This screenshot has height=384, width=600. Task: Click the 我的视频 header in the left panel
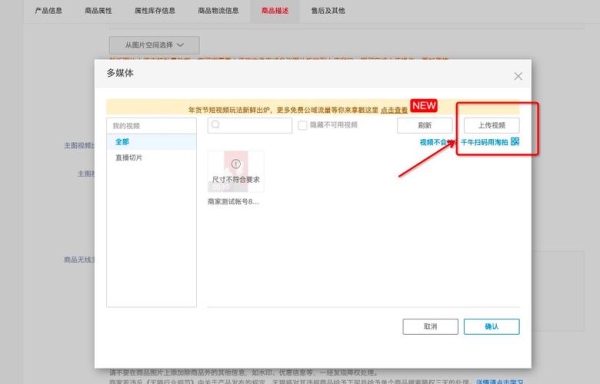[152, 126]
